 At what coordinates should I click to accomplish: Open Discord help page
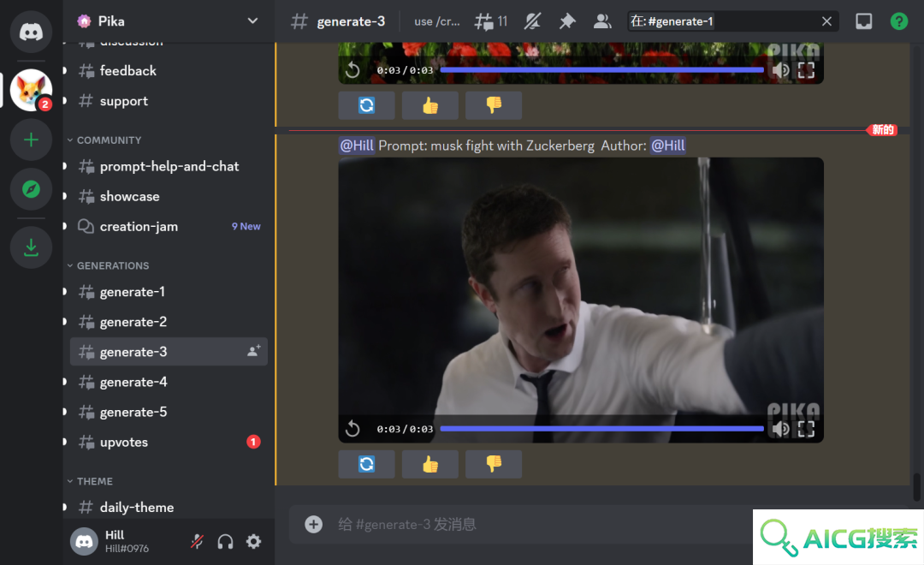898,21
